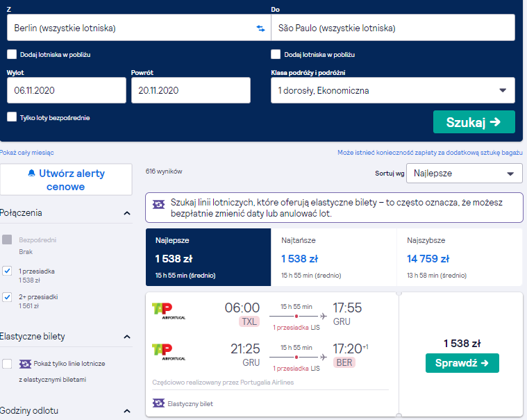Select the Najlepsze results tab
Screen dimensions: 527x420
(x=208, y=258)
